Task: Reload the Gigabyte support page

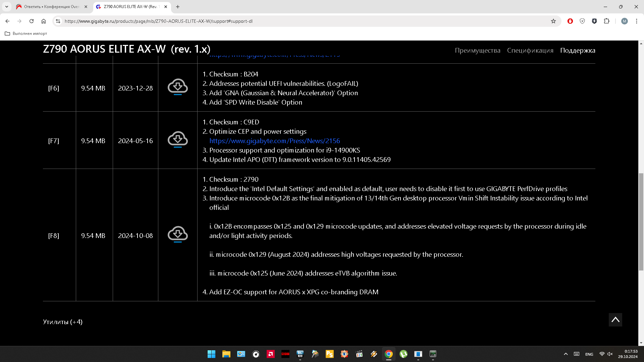Action: [32, 21]
